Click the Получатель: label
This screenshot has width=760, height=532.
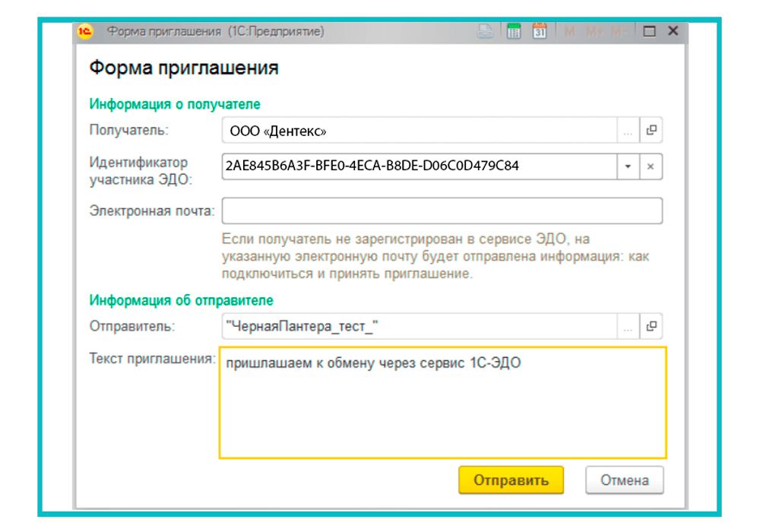click(x=129, y=130)
